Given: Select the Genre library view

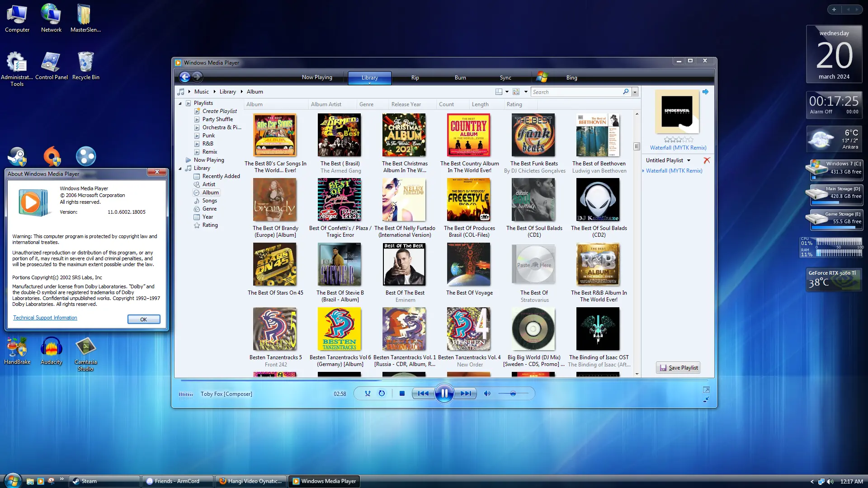Looking at the screenshot, I should [x=209, y=209].
